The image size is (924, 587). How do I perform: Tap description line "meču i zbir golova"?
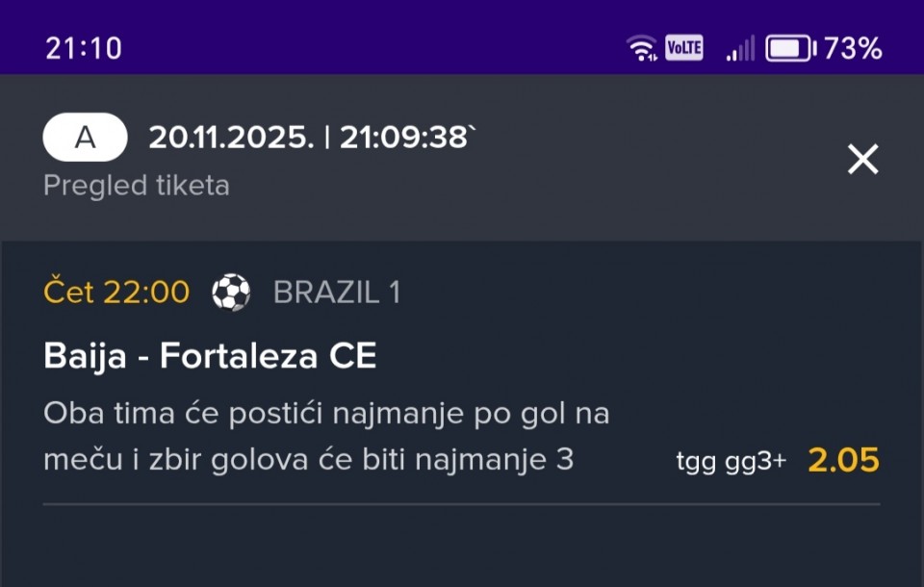pos(308,460)
